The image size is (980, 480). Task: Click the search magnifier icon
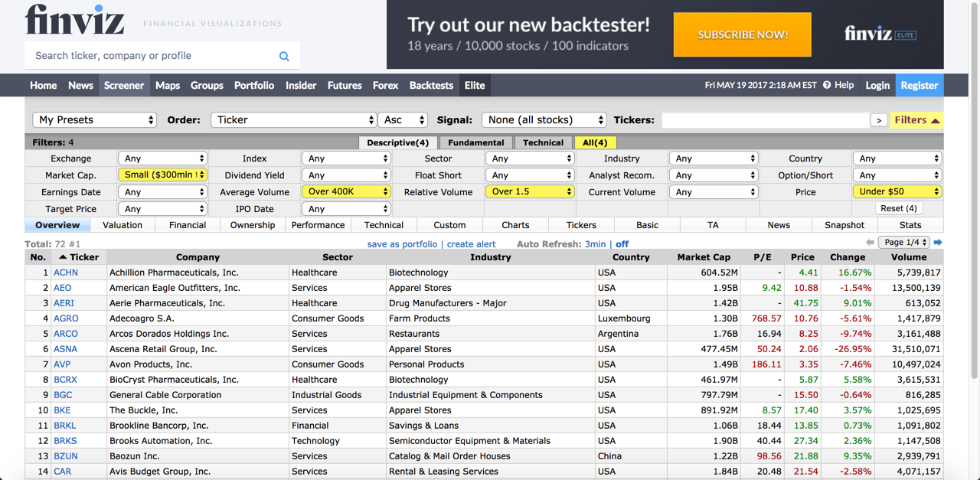(284, 56)
